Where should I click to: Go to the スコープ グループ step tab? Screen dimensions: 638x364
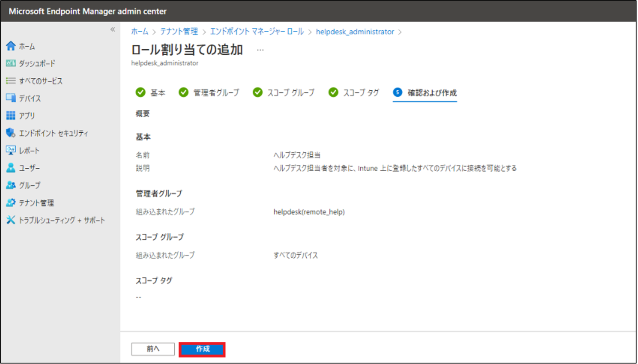(x=284, y=93)
